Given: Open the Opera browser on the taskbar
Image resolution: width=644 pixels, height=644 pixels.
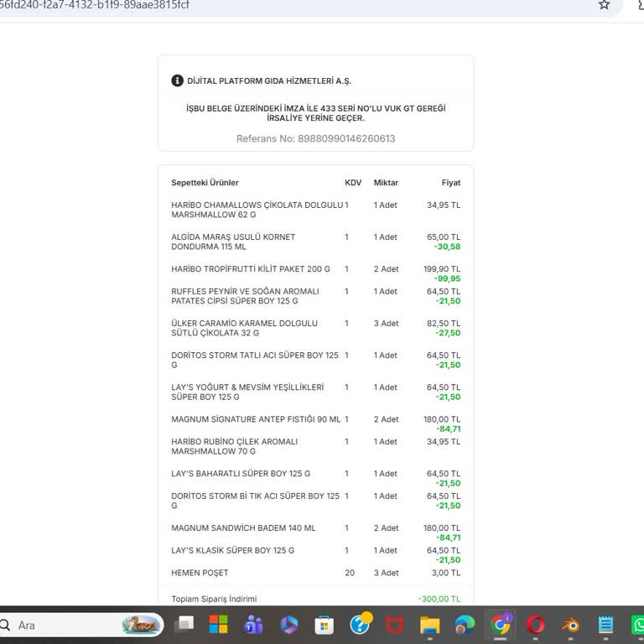Looking at the screenshot, I should 535,625.
